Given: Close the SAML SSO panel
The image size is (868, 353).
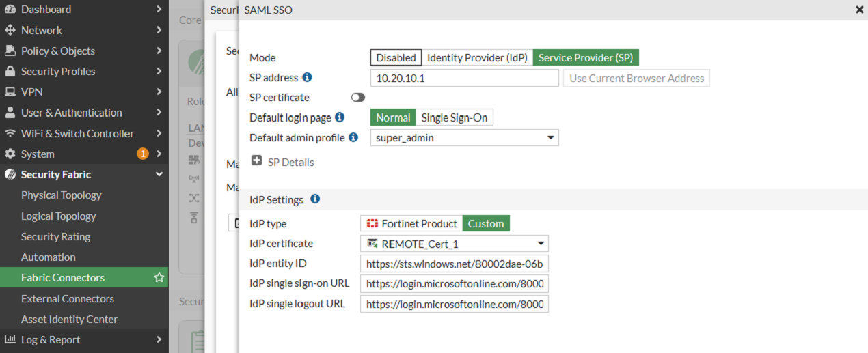Looking at the screenshot, I should (859, 10).
